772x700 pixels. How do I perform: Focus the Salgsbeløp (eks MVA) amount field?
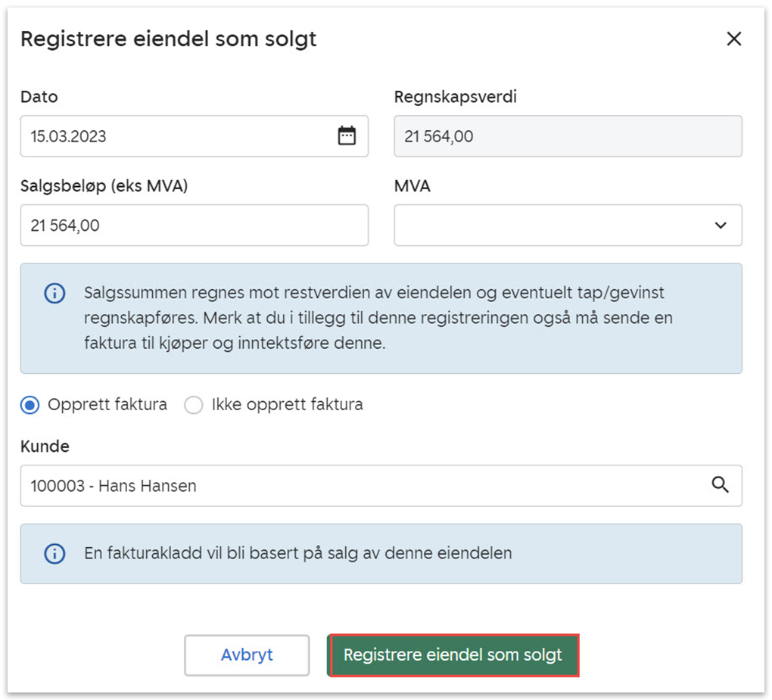pos(194,226)
